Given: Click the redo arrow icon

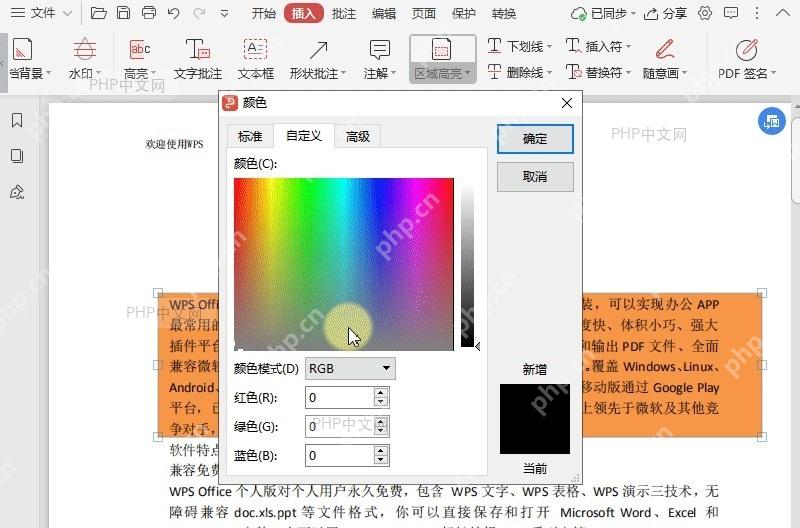Looking at the screenshot, I should point(199,13).
